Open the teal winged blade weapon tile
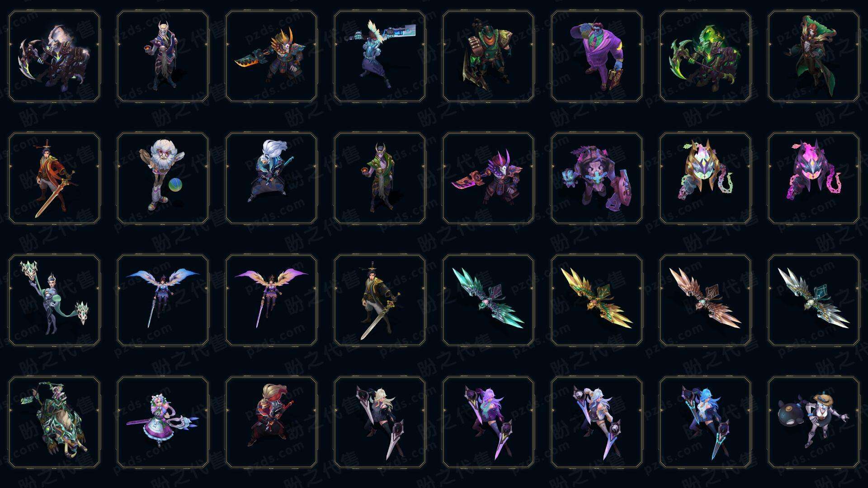Screen dimensions: 868x488 click(x=488, y=300)
